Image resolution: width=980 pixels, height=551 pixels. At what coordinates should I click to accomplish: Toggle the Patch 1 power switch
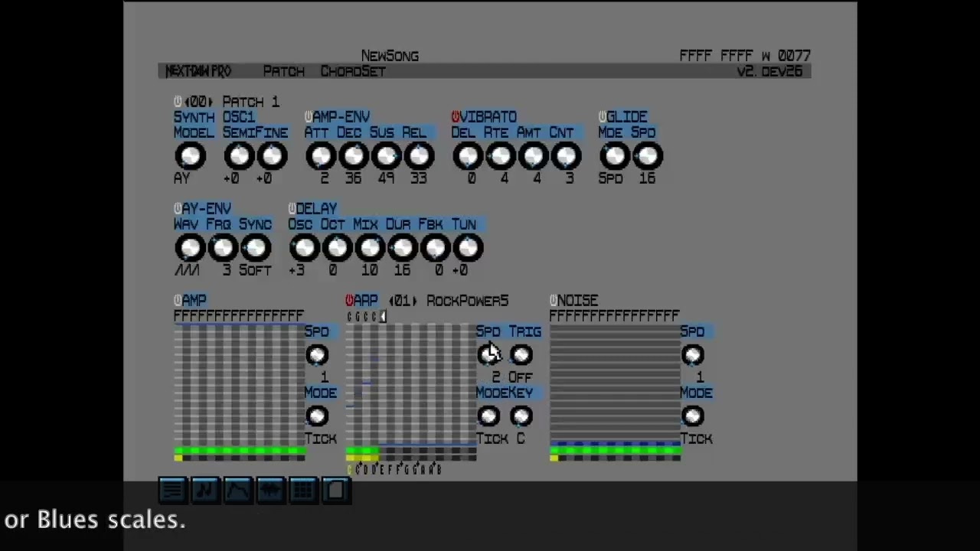(x=178, y=102)
